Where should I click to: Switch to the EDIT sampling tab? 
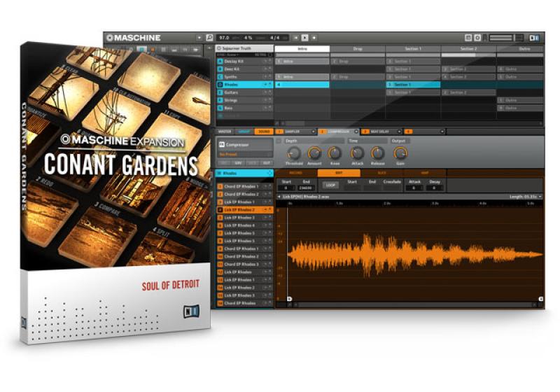(x=339, y=173)
